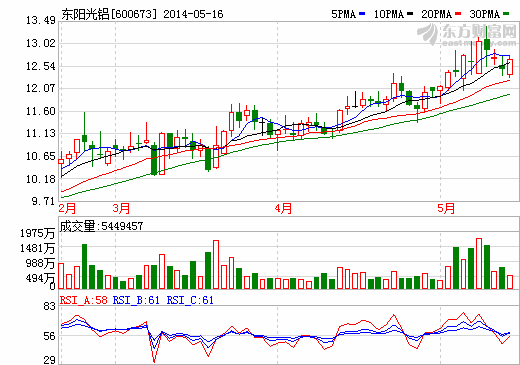Viewport: 520px width, 365px height.
Task: Click the 13.49 price axis label
Action: tap(41, 21)
